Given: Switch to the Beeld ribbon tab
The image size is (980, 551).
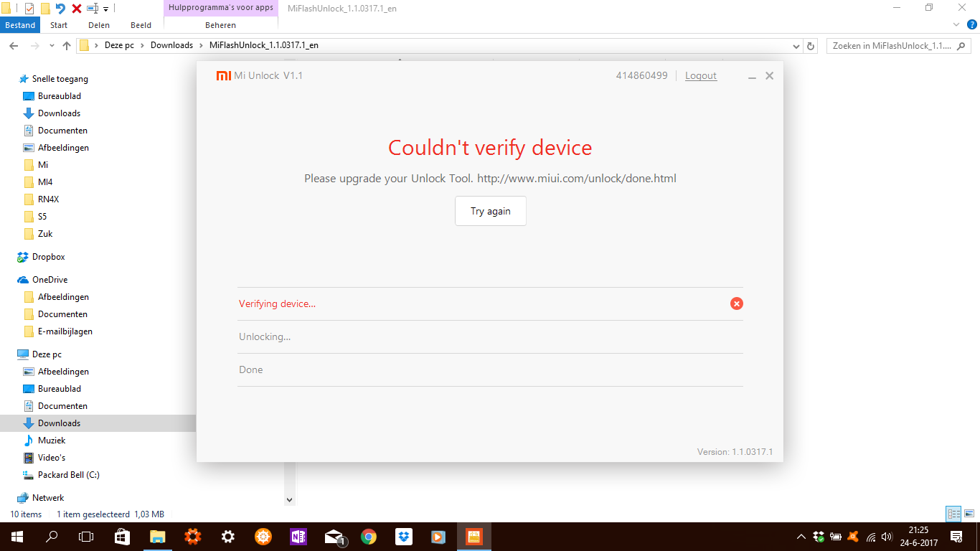Looking at the screenshot, I should [141, 25].
